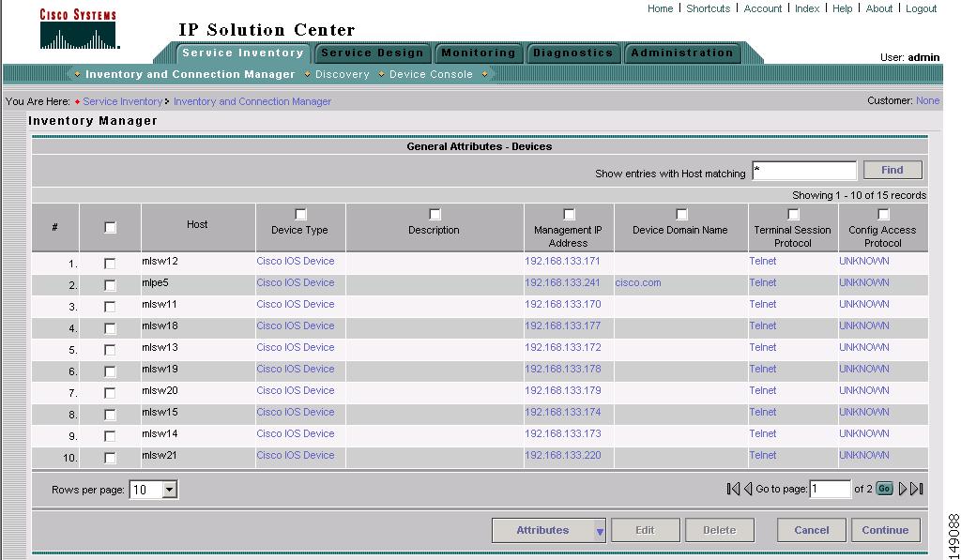Open the About link

[878, 8]
